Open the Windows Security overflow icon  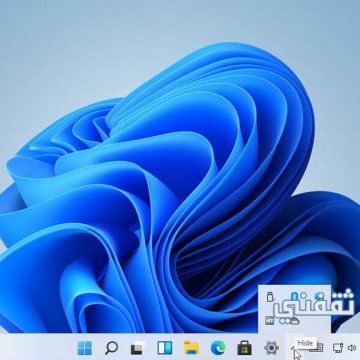319,296
